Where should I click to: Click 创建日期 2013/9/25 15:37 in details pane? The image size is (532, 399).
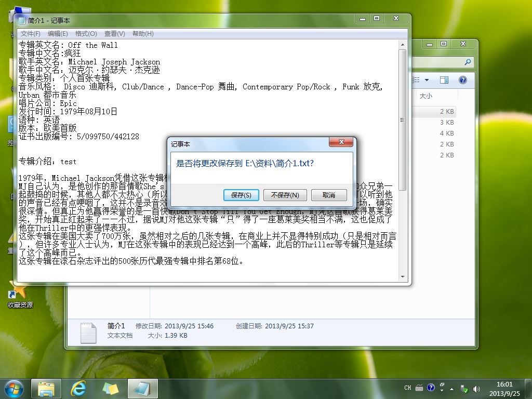275,326
